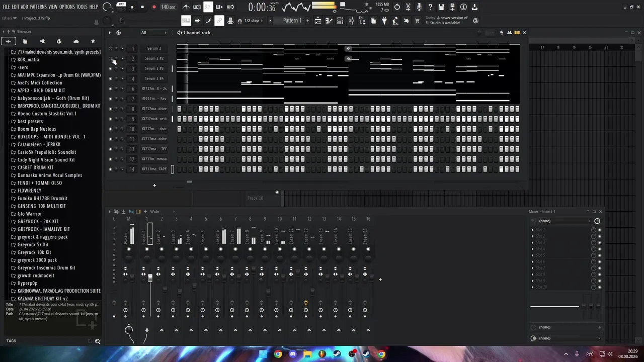Open the undo history reload icon
Viewport: 644px width, 362px height.
[x=397, y=7]
